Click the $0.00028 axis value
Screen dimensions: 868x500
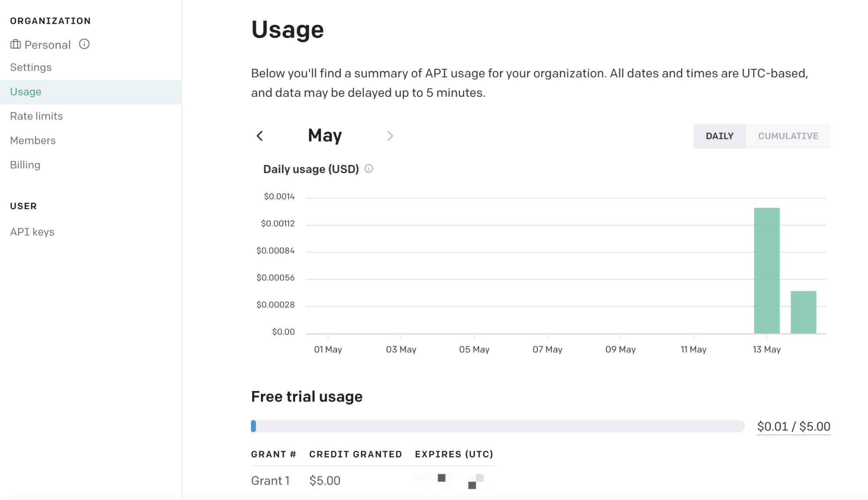tap(276, 305)
